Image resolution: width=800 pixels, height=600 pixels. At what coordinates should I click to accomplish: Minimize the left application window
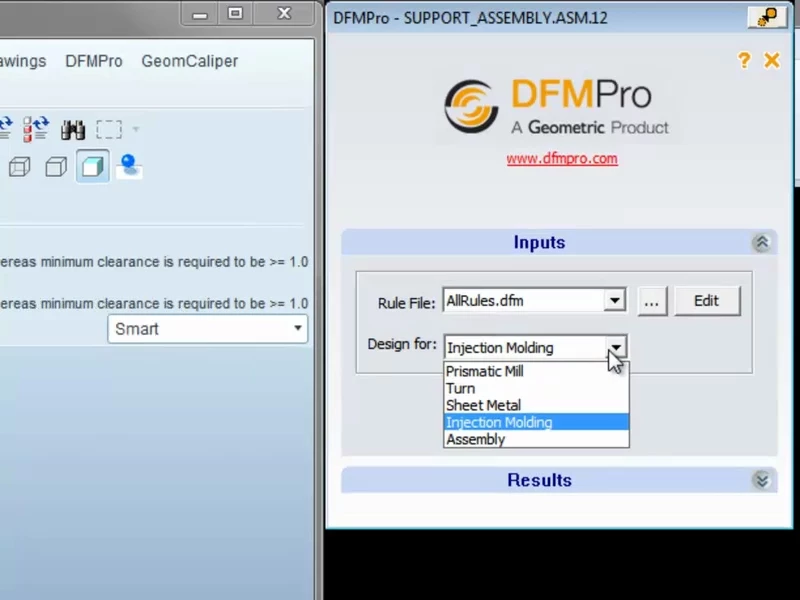point(200,14)
